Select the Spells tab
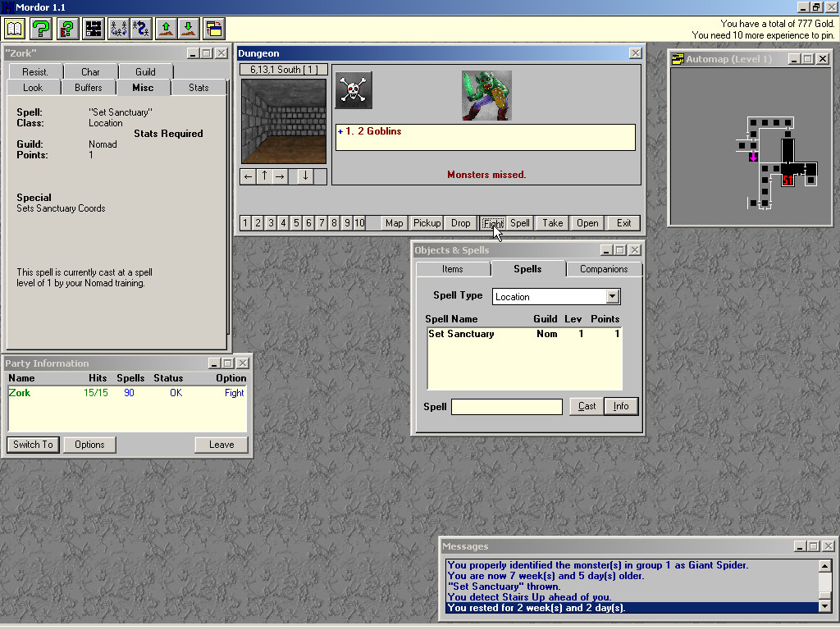Viewport: 840px width, 630px height. tap(527, 268)
